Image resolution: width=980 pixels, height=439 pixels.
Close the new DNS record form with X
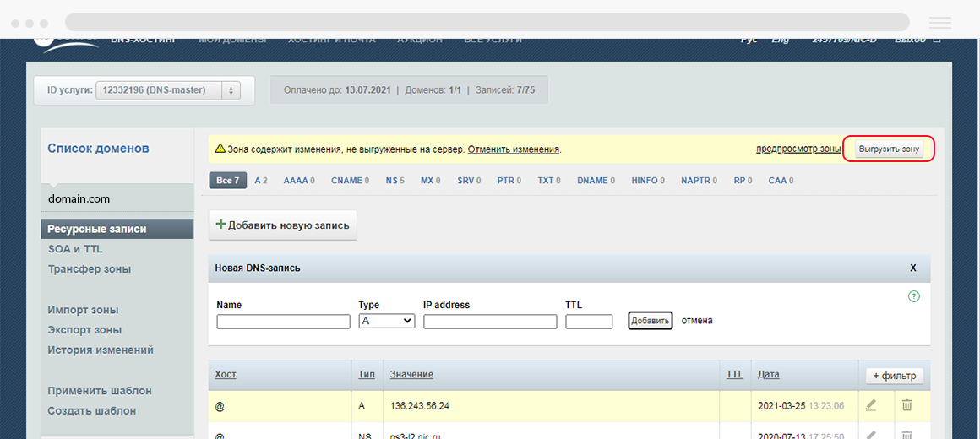point(912,268)
